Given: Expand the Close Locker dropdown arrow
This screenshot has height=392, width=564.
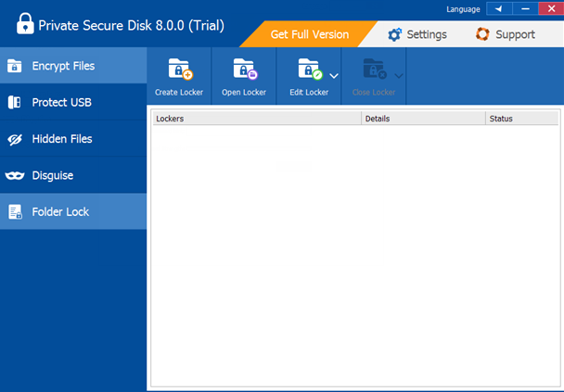Looking at the screenshot, I should tap(399, 74).
